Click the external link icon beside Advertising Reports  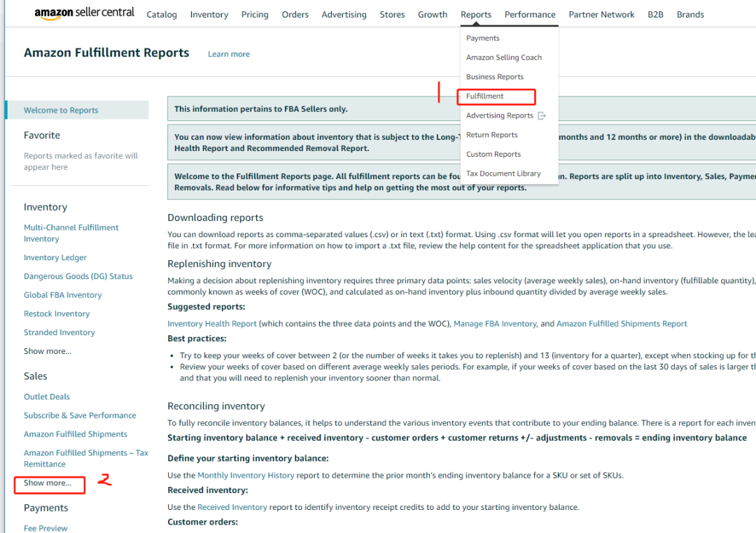click(x=542, y=115)
